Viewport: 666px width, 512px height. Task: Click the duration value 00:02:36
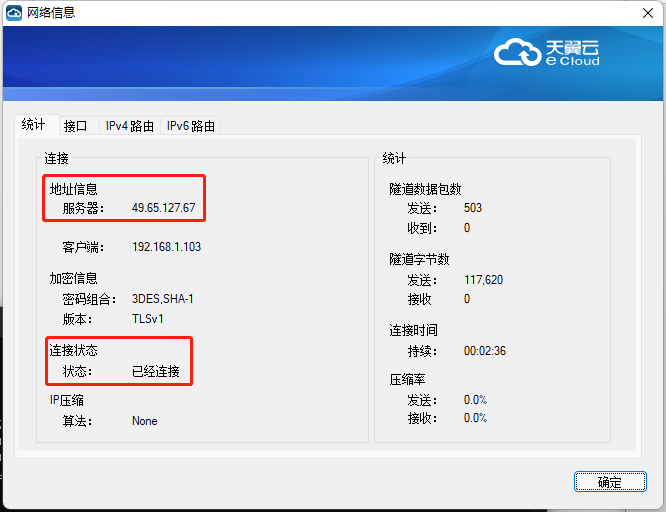tap(485, 351)
